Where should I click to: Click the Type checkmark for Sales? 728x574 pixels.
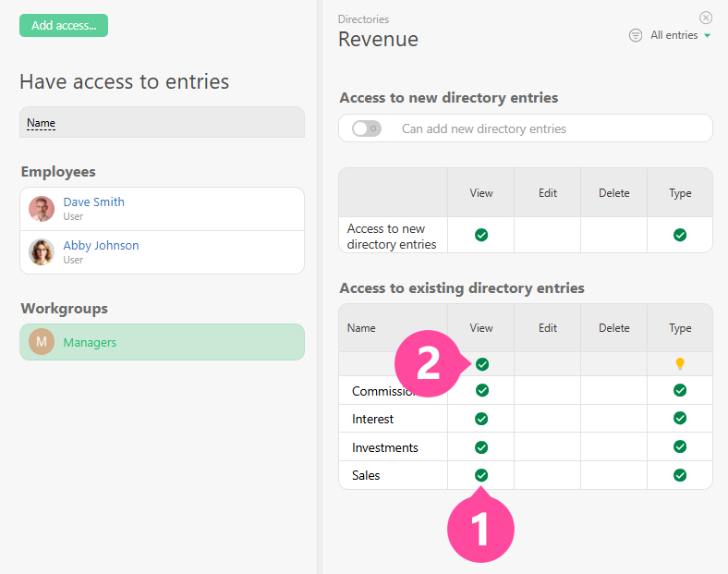coord(680,475)
